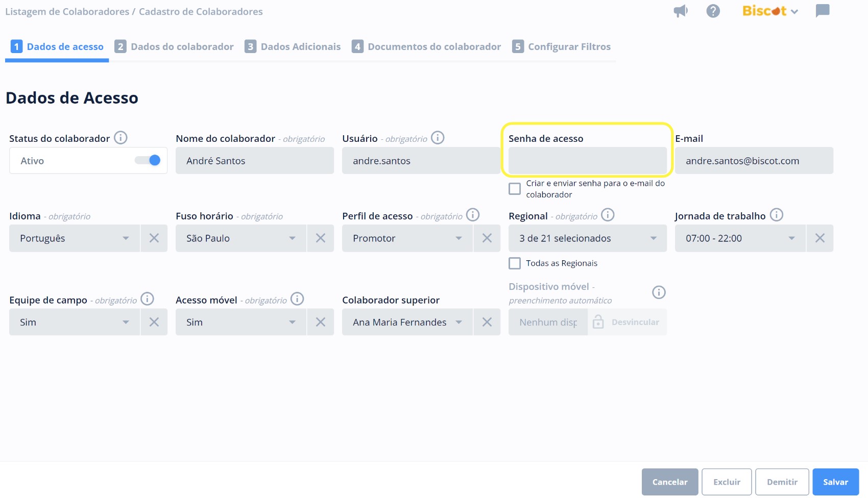Check Criar e enviar senha checkbox
Image resolution: width=868 pixels, height=498 pixels.
pyautogui.click(x=515, y=189)
